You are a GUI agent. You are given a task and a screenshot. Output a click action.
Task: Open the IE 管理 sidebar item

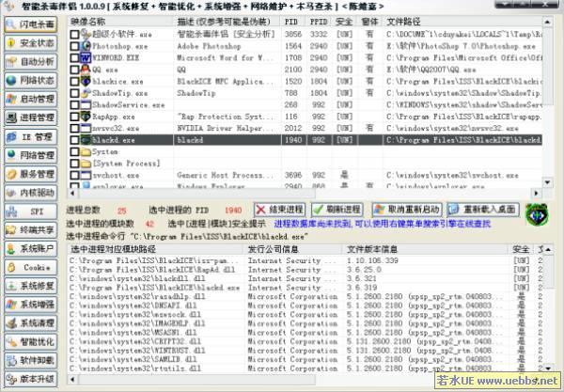point(31,137)
